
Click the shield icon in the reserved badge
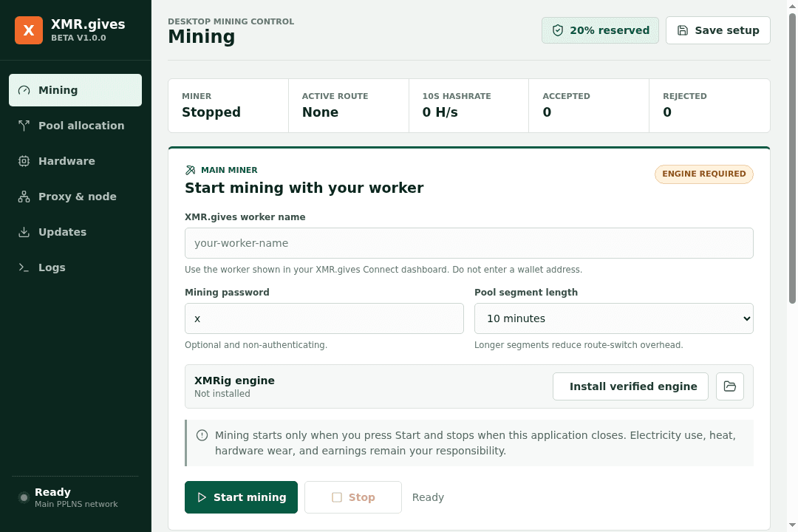click(x=558, y=30)
